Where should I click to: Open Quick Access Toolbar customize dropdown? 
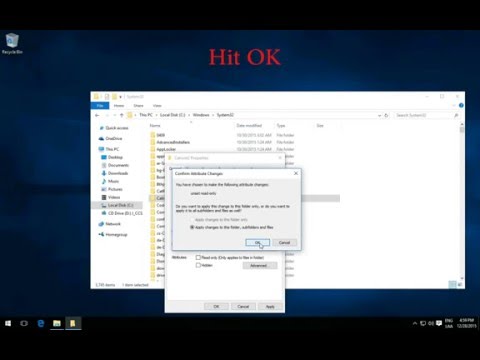pos(120,97)
